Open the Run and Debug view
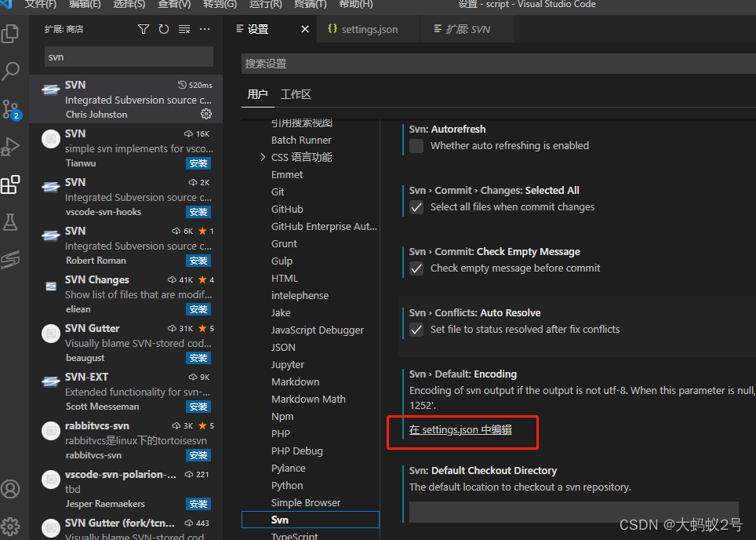The image size is (756, 540). point(10,147)
